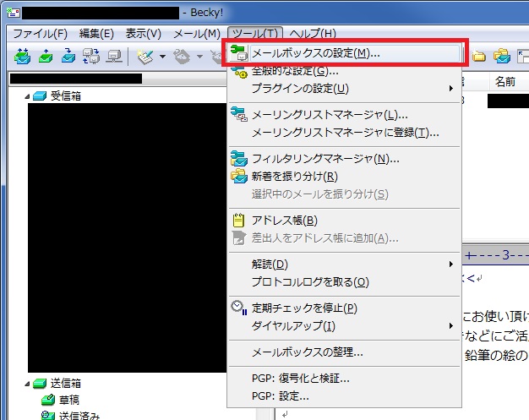Open the 表示(V) menu

pos(143,34)
